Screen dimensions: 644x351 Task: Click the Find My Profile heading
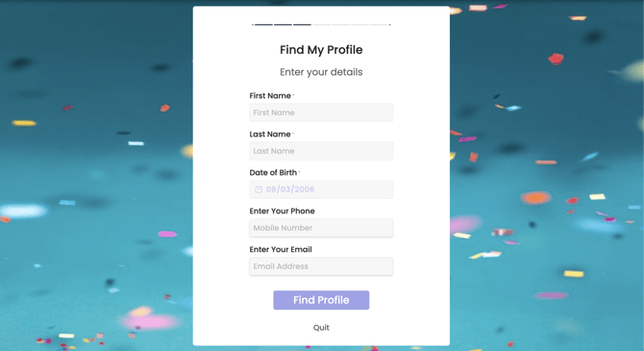point(321,50)
